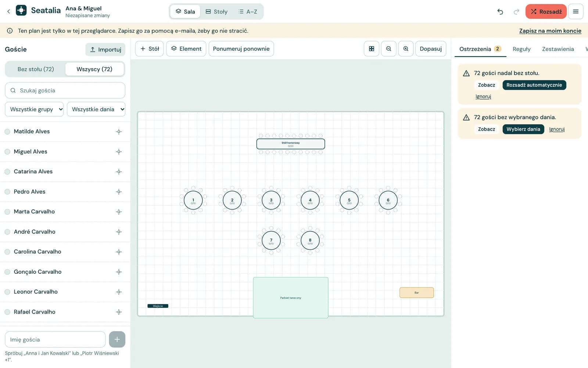Redo the last undone change

click(516, 12)
